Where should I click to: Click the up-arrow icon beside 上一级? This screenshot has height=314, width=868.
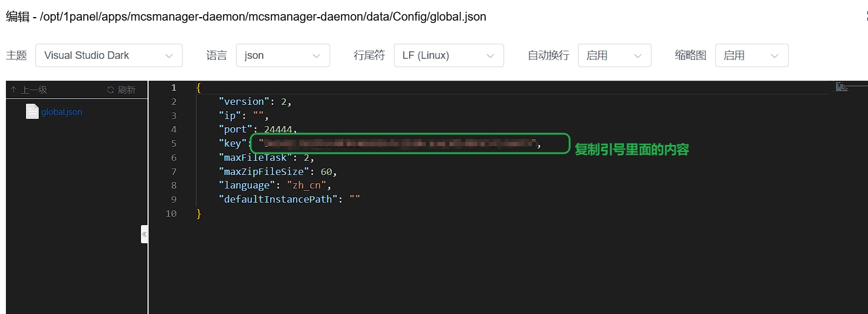click(x=14, y=90)
